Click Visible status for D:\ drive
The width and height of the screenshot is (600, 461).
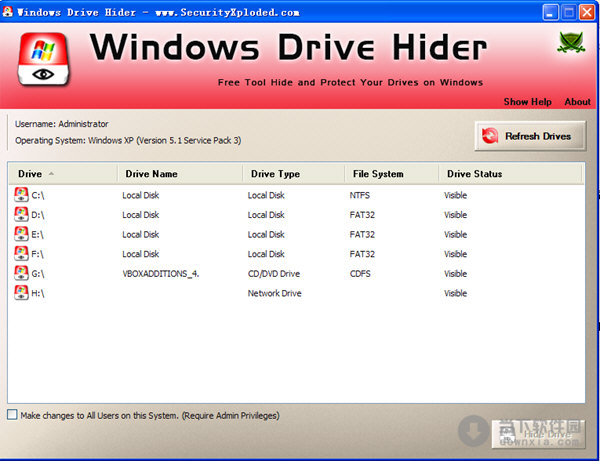(x=455, y=215)
